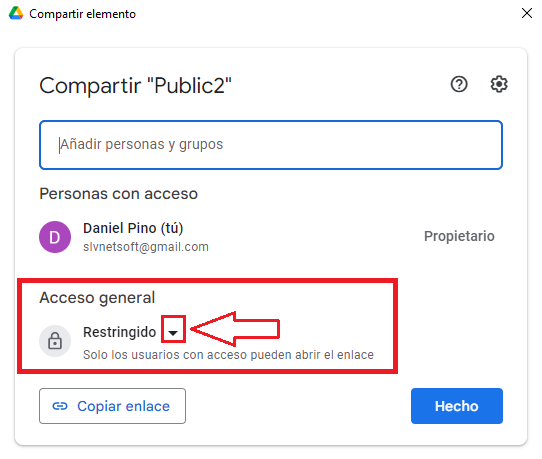
Task: Click the Compartir "Public2" dialog title
Action: coord(136,85)
